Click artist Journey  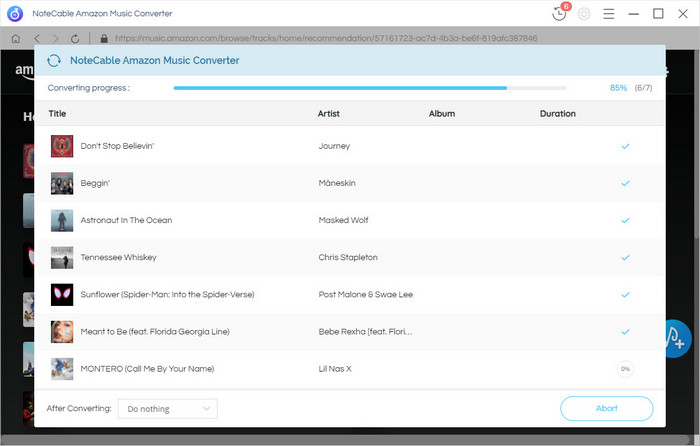[x=334, y=146]
